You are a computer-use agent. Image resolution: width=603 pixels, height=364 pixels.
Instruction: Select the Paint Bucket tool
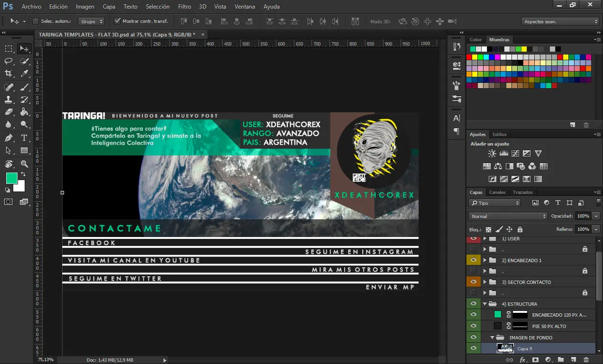coord(24,112)
